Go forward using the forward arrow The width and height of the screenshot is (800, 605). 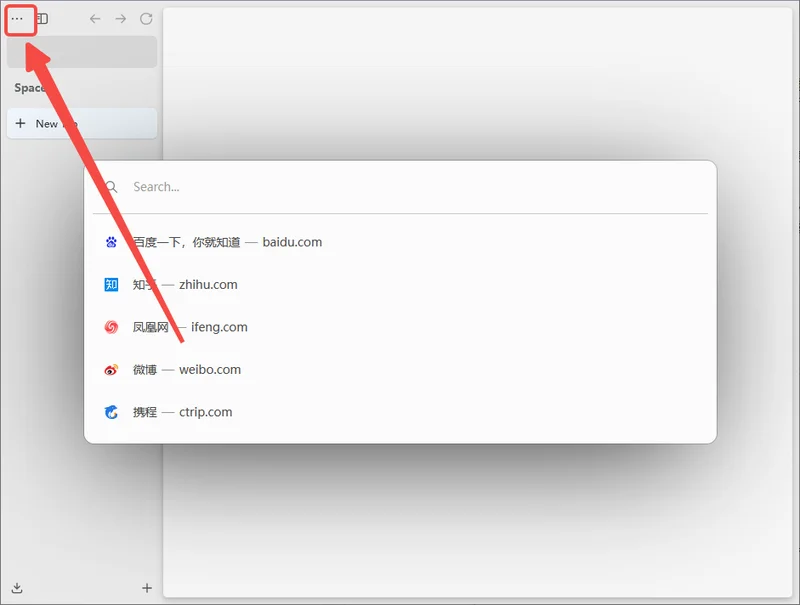click(x=121, y=19)
